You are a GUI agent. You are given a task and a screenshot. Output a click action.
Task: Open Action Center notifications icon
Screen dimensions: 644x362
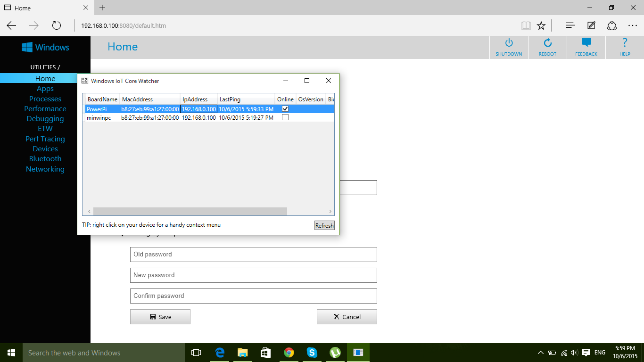[586, 353]
